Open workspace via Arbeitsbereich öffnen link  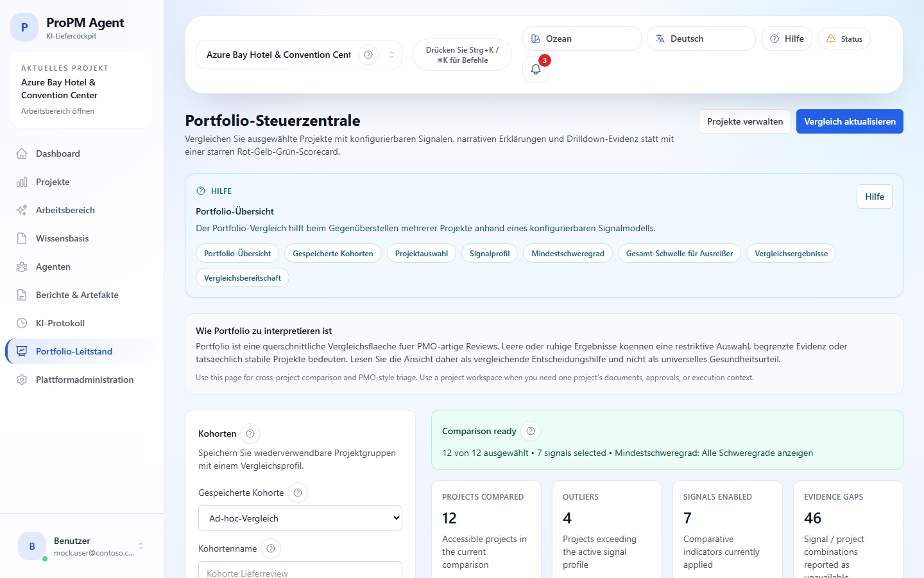pos(58,110)
